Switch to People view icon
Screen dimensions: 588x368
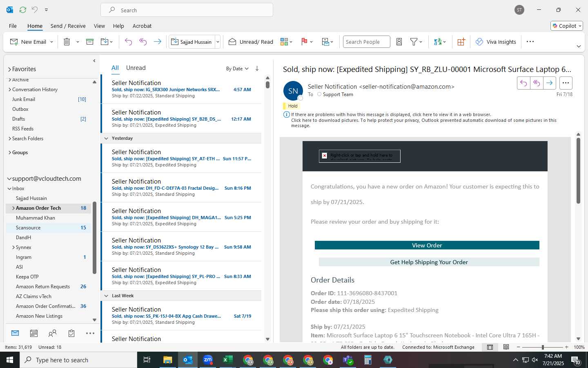point(52,333)
